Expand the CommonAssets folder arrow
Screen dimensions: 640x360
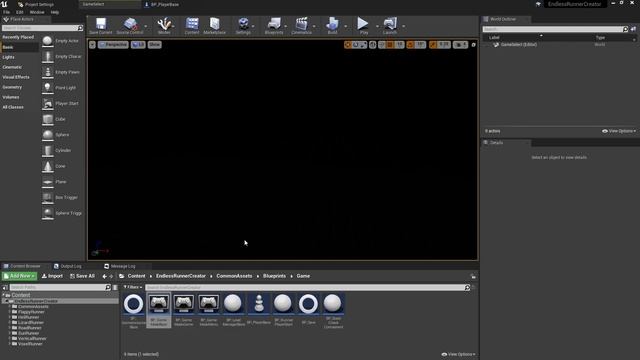[10, 307]
